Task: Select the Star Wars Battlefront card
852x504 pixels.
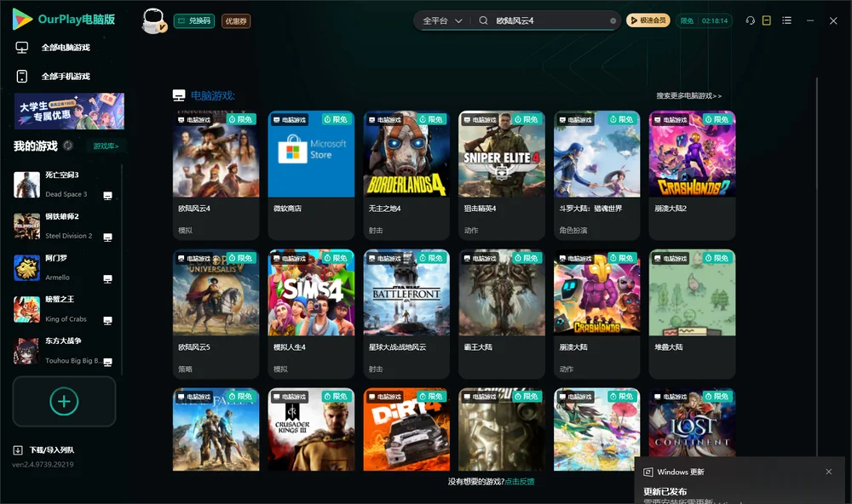Action: pos(406,314)
